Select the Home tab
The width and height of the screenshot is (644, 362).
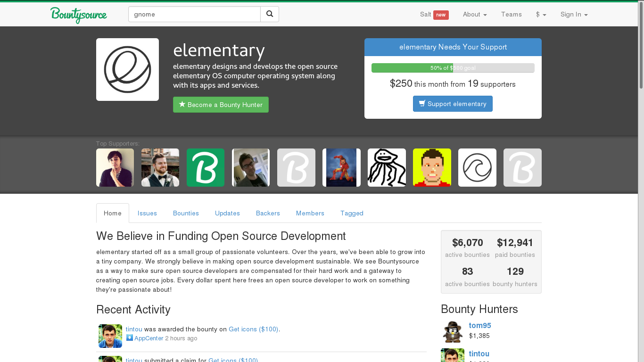click(x=113, y=213)
